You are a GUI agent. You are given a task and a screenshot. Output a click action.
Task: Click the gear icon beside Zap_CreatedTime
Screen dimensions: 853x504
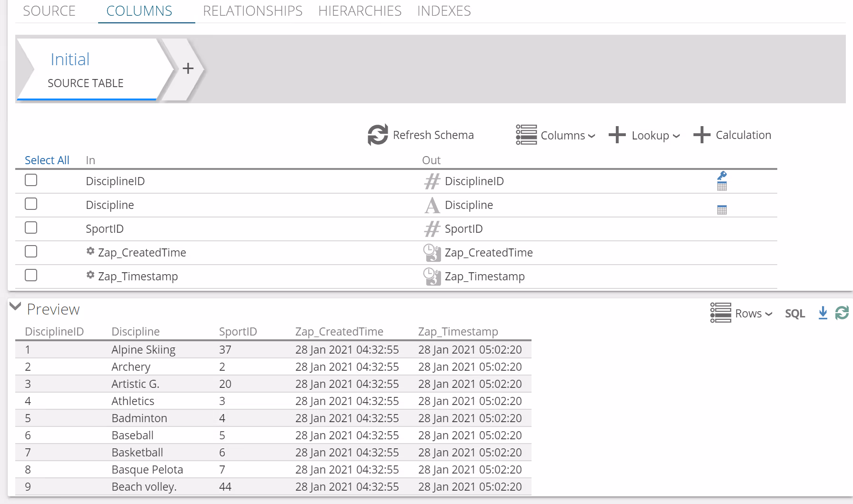click(90, 251)
